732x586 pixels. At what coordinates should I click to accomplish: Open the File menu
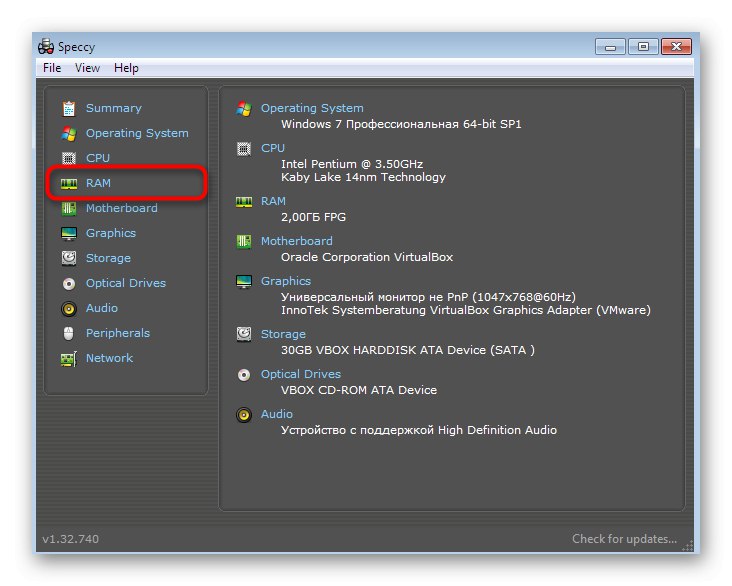[x=52, y=68]
